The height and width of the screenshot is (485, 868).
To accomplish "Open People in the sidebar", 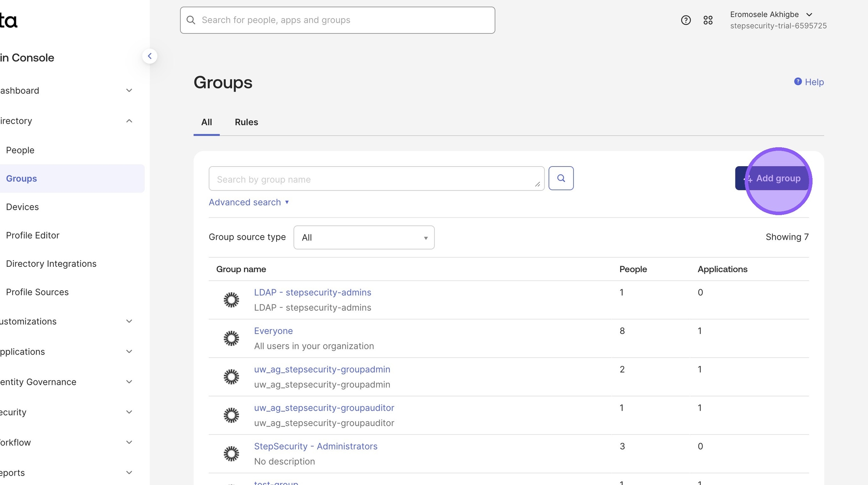I will tap(20, 150).
